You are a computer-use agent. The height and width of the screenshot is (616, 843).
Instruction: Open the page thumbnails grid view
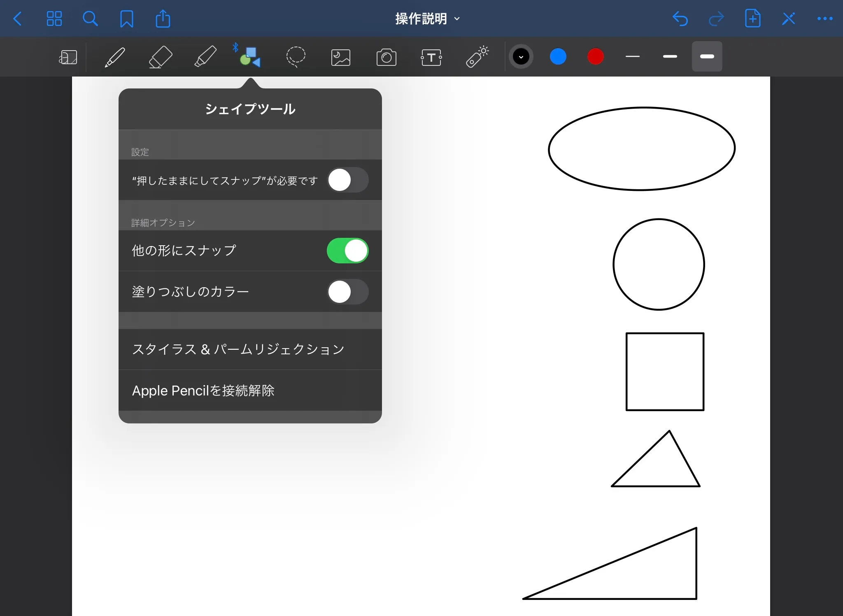(x=54, y=19)
